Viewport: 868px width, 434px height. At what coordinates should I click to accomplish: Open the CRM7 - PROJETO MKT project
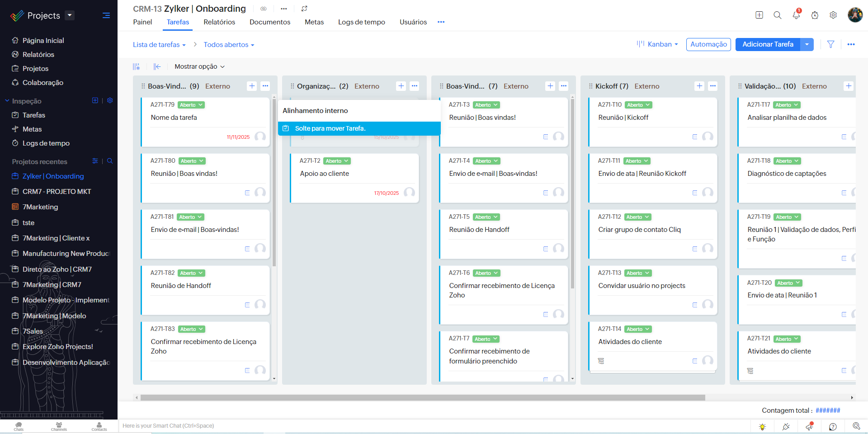click(57, 192)
